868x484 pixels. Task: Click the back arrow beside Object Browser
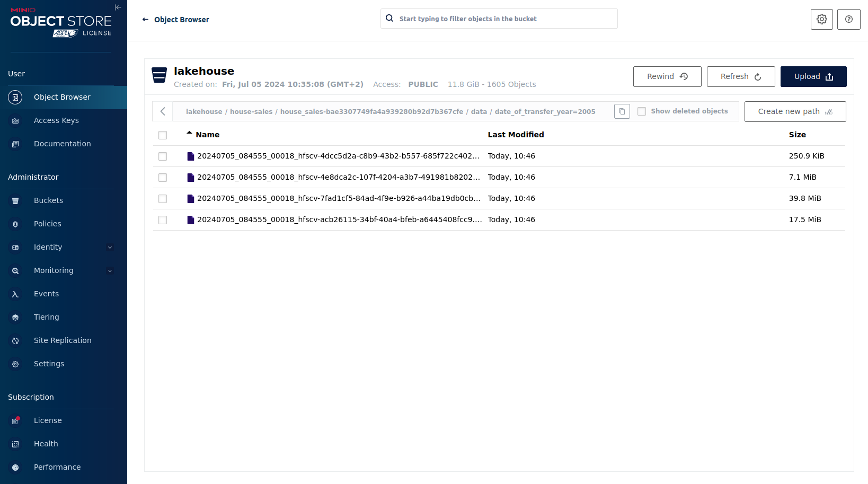point(145,20)
